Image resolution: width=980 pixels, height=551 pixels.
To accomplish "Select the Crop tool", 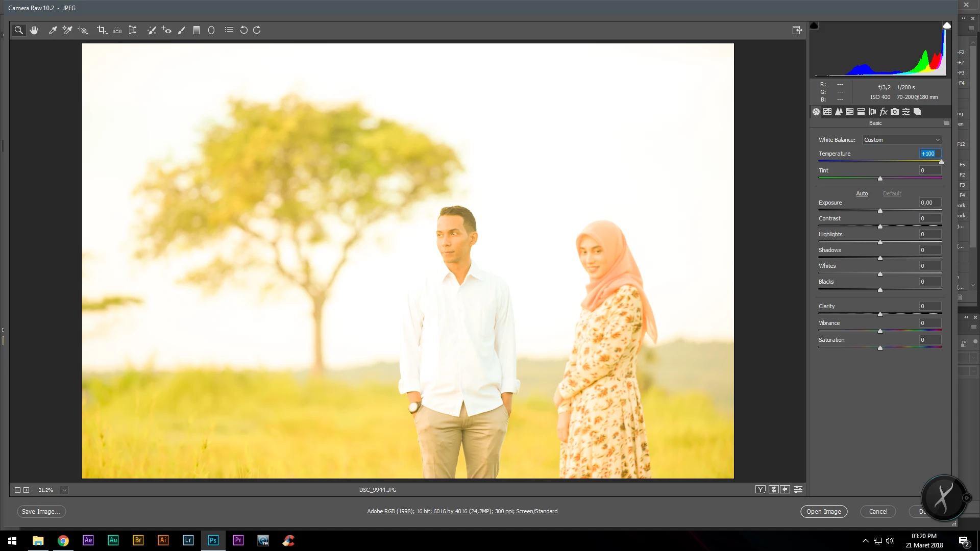I will pyautogui.click(x=102, y=30).
